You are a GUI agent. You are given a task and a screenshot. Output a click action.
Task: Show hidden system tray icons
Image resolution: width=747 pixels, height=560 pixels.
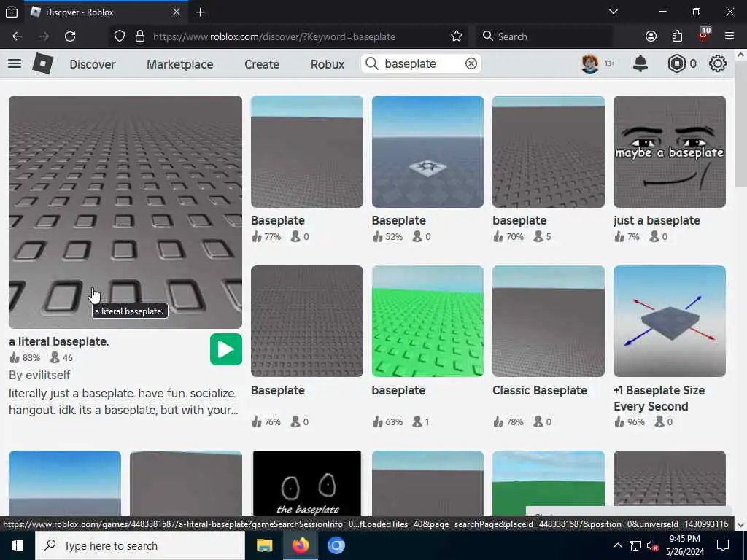click(x=617, y=545)
